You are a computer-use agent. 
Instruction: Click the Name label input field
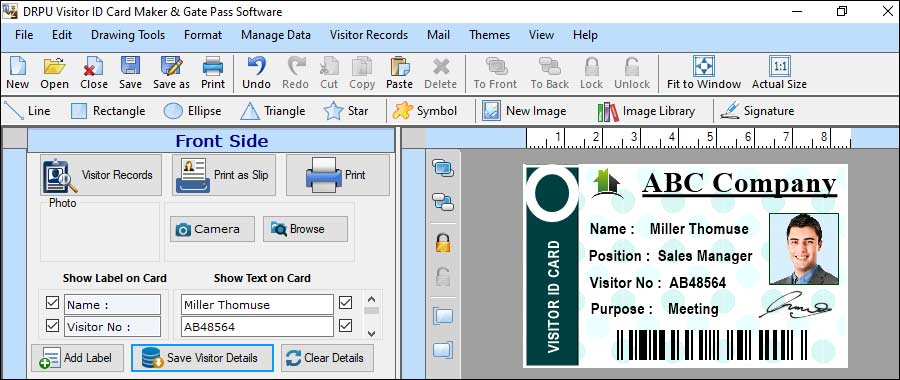point(112,305)
